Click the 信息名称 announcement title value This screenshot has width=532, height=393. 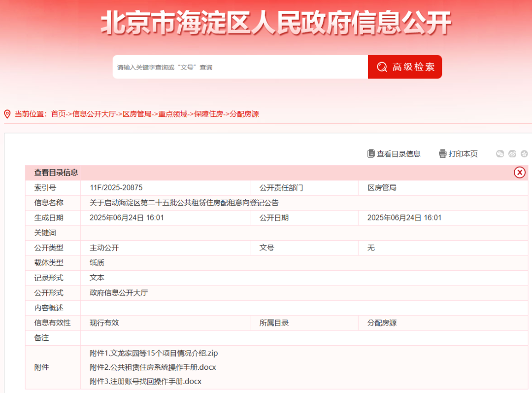(184, 203)
